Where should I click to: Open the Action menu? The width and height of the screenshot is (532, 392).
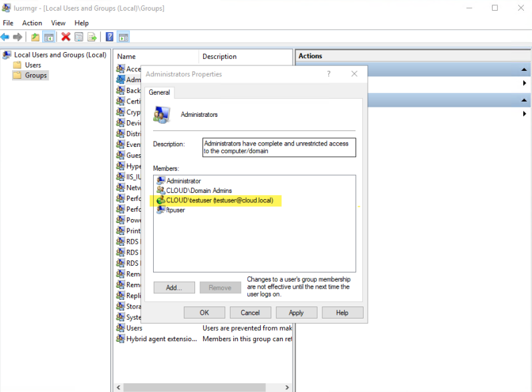pos(32,23)
